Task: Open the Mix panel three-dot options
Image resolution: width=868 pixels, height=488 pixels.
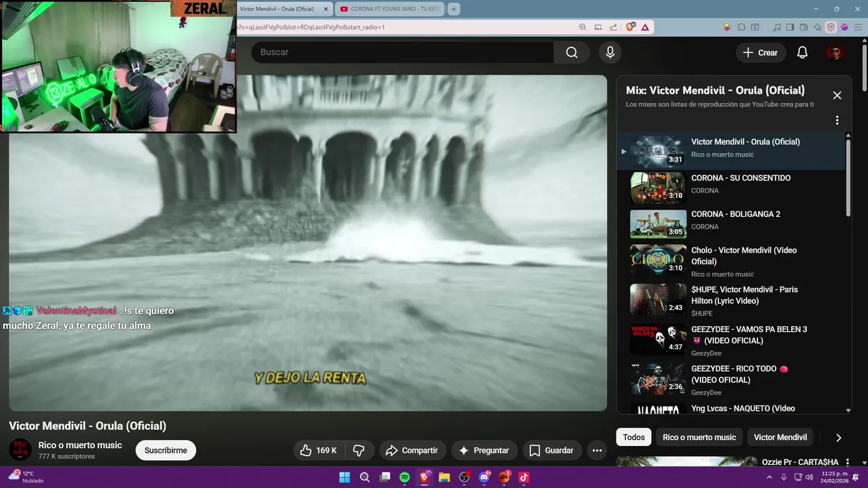Action: click(x=837, y=120)
